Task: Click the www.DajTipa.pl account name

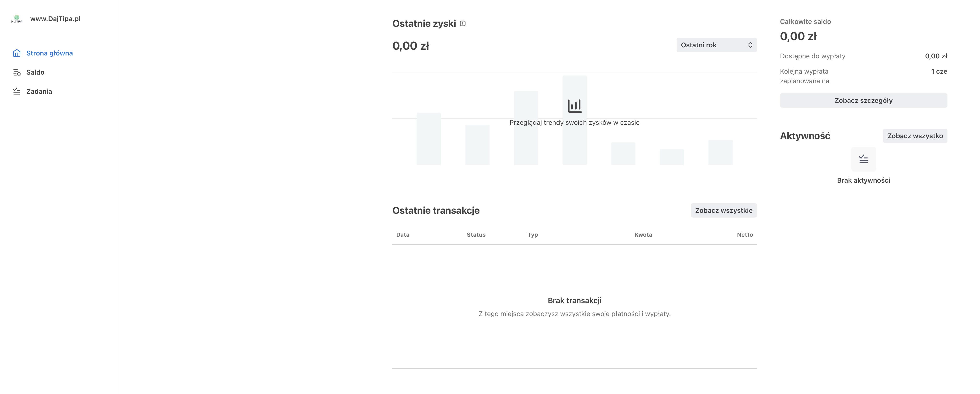Action: [x=55, y=19]
